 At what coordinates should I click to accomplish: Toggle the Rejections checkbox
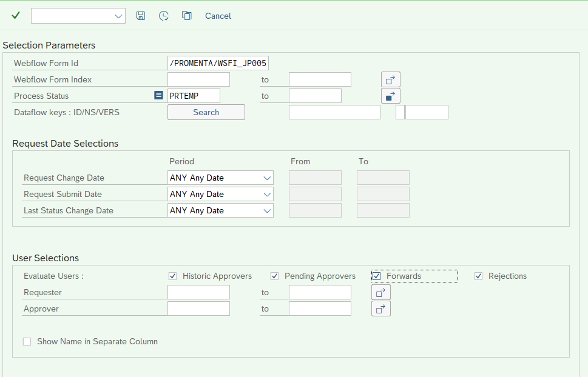tap(479, 276)
